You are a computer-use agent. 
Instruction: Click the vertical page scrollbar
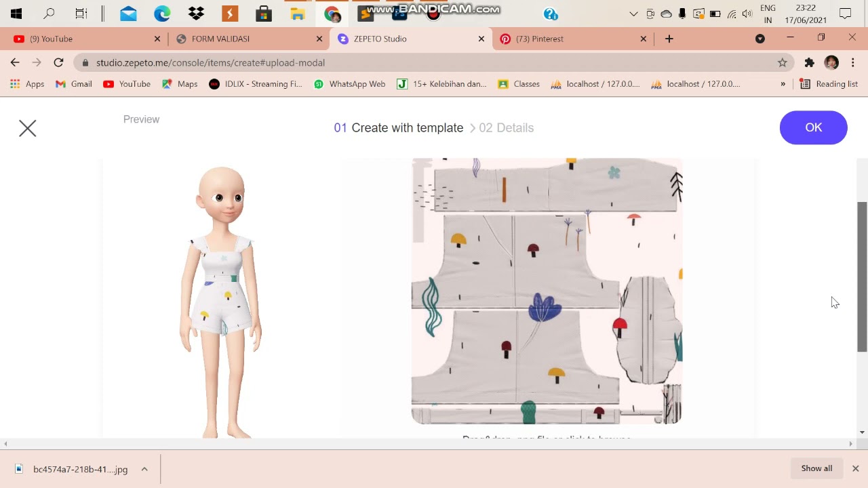click(x=862, y=277)
